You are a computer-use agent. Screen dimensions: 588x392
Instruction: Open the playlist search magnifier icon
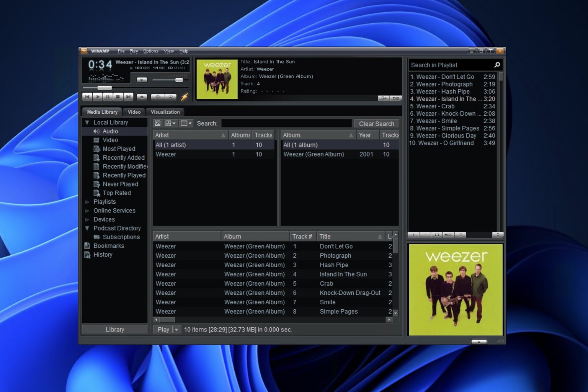coord(497,65)
